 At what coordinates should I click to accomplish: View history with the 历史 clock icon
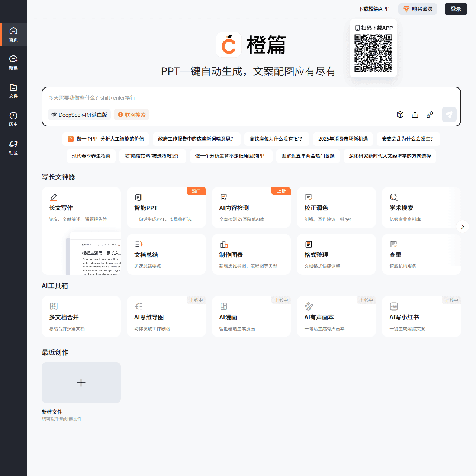tap(13, 119)
